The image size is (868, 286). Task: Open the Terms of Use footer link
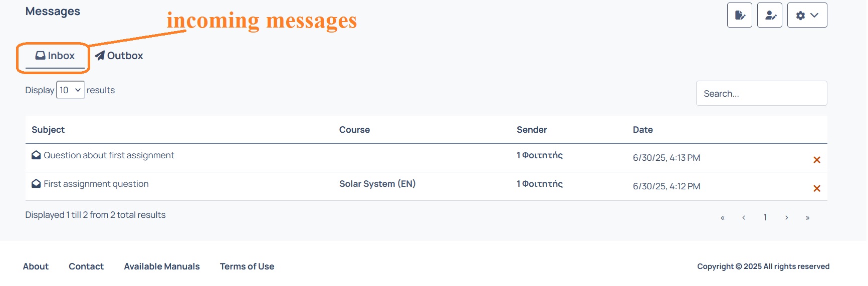click(247, 266)
